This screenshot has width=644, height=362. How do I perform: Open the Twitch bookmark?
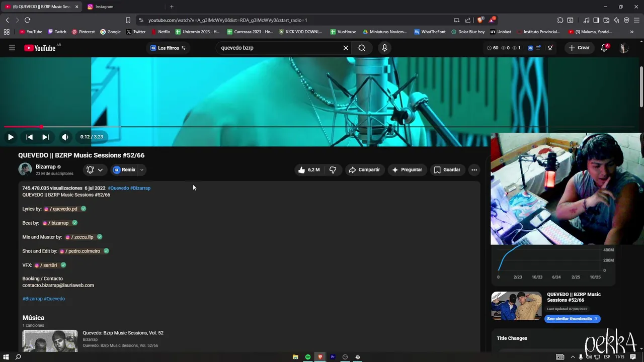click(57, 32)
